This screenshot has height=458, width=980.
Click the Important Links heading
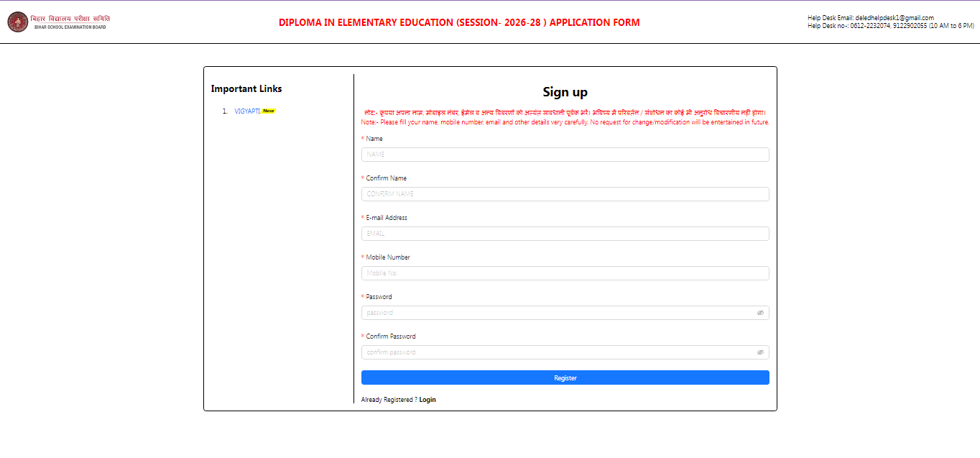[246, 88]
